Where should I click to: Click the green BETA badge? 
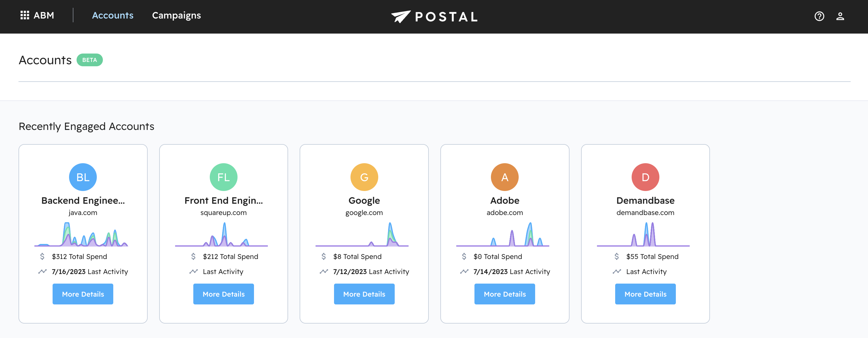click(x=89, y=60)
